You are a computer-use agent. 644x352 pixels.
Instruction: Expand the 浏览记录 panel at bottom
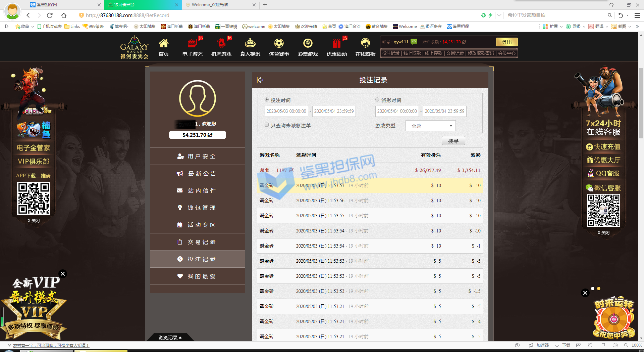(170, 338)
